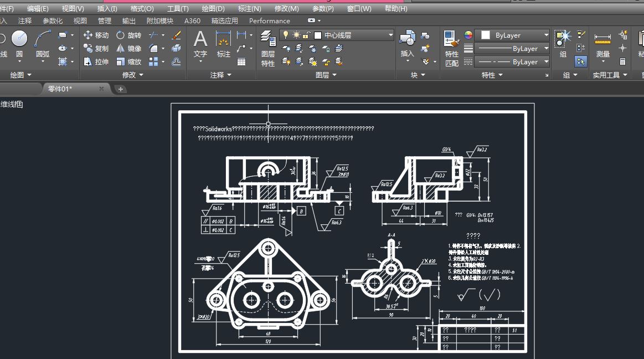Open Layer Properties (图层特性) manager

click(268, 48)
